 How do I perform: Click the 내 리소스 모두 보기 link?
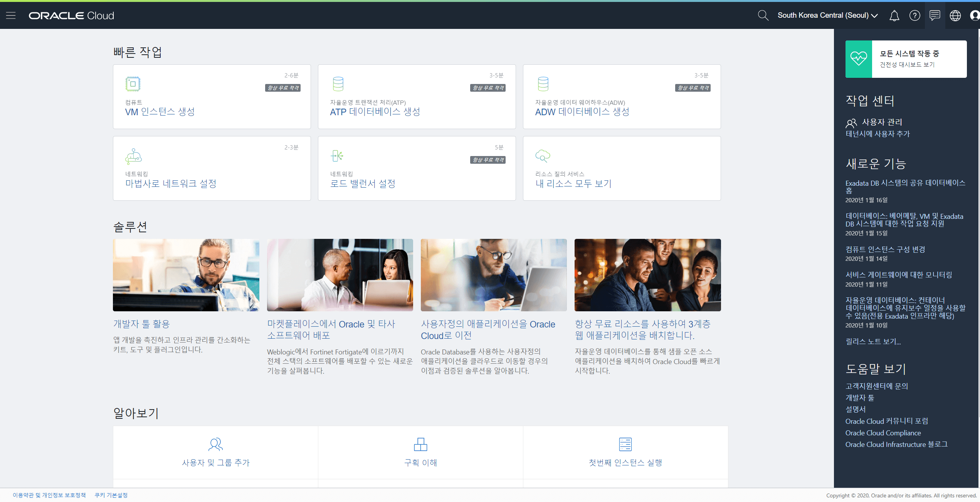[x=573, y=184]
